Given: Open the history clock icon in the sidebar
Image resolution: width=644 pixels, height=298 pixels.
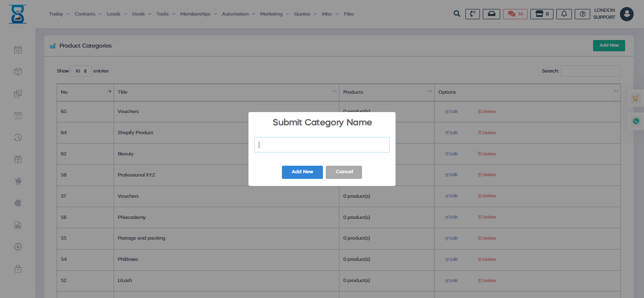Looking at the screenshot, I should pyautogui.click(x=17, y=137).
